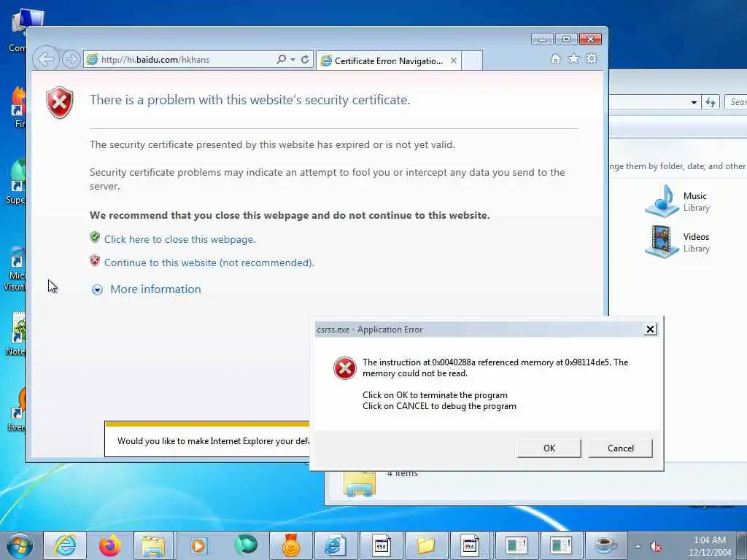Click the Back arrow in Internet Explorer

pos(46,60)
